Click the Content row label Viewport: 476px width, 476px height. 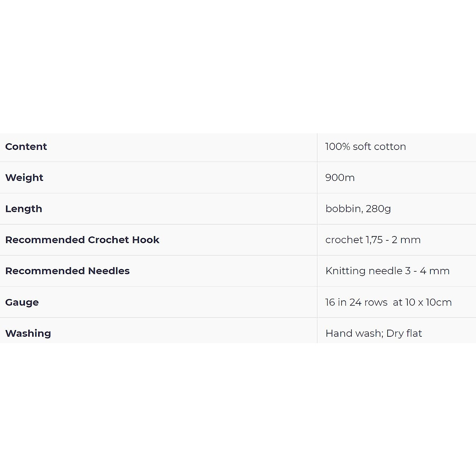coord(26,147)
